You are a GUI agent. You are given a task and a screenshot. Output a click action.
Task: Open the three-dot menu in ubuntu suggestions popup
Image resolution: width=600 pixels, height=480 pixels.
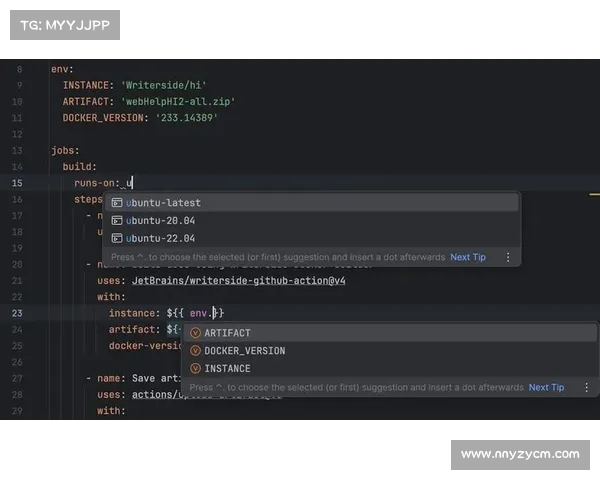pos(508,257)
